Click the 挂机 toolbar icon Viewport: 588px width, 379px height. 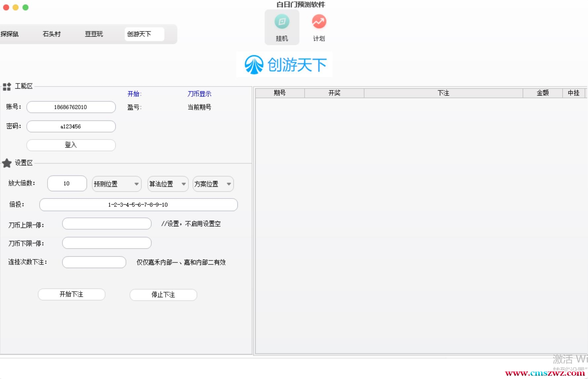[x=282, y=22]
